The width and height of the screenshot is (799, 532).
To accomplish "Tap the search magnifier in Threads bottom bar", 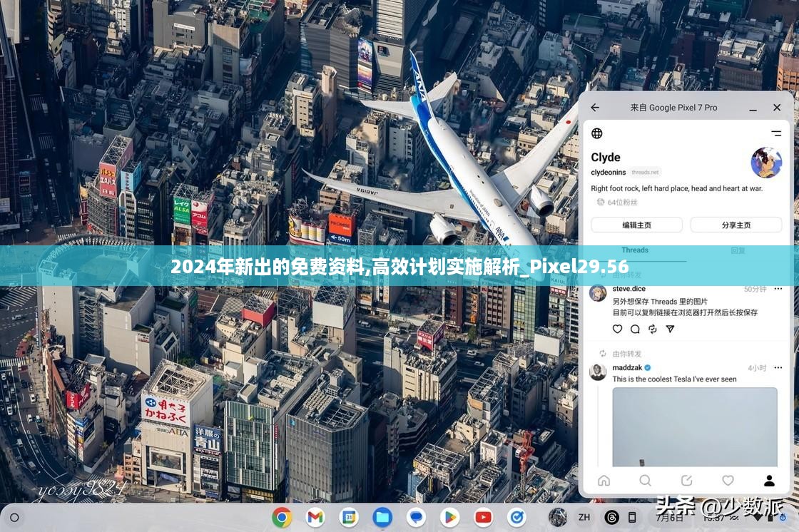I will 645,480.
